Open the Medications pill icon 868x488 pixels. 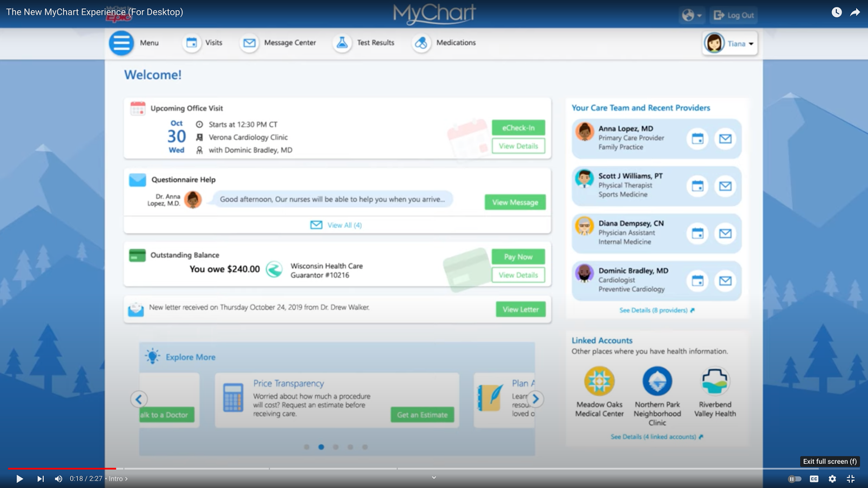pos(421,43)
